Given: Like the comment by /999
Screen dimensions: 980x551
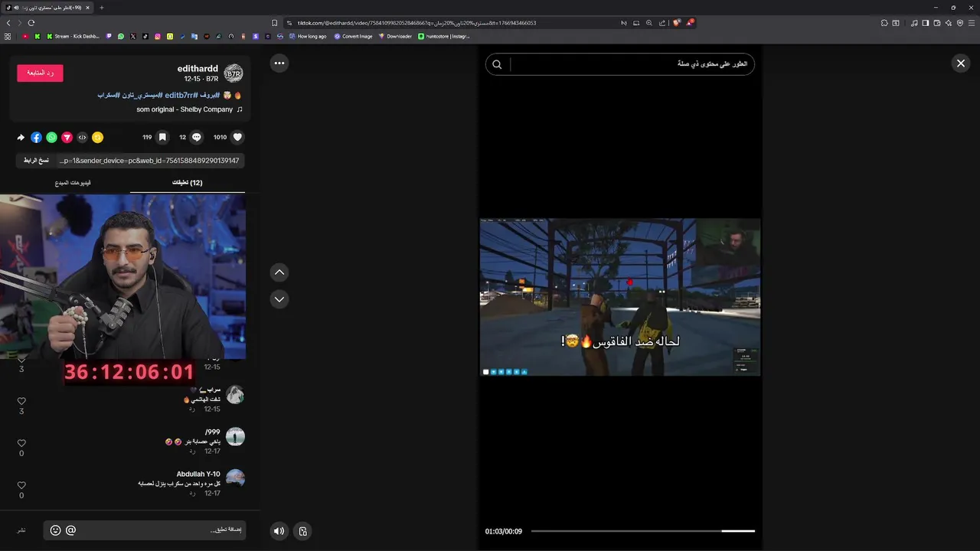Looking at the screenshot, I should point(21,443).
